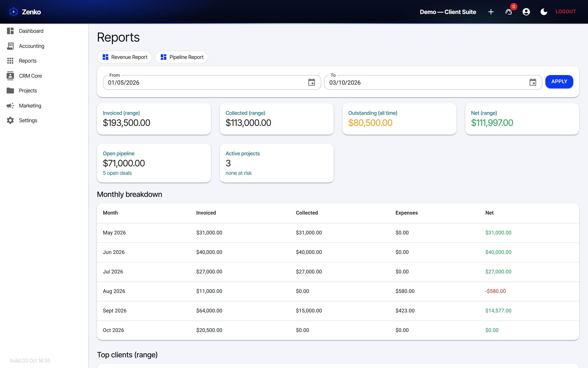588x368 pixels.
Task: Click the Jun 2026 row label
Action: tap(114, 252)
